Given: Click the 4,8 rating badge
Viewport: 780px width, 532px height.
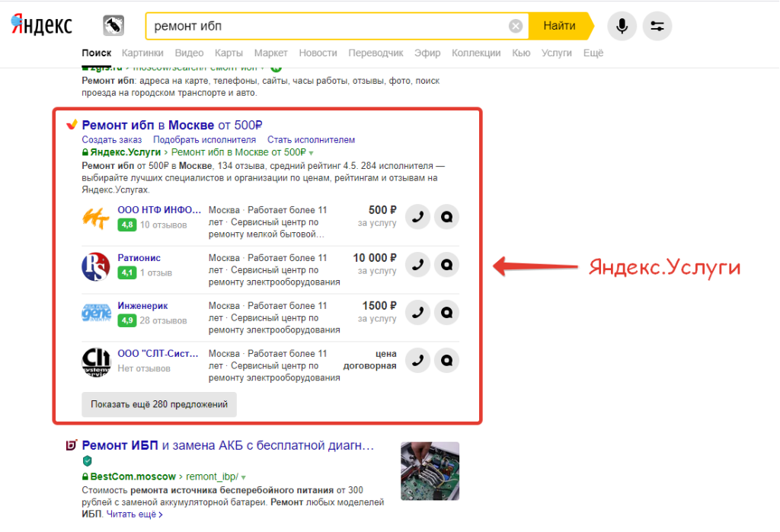Looking at the screenshot, I should (x=127, y=225).
